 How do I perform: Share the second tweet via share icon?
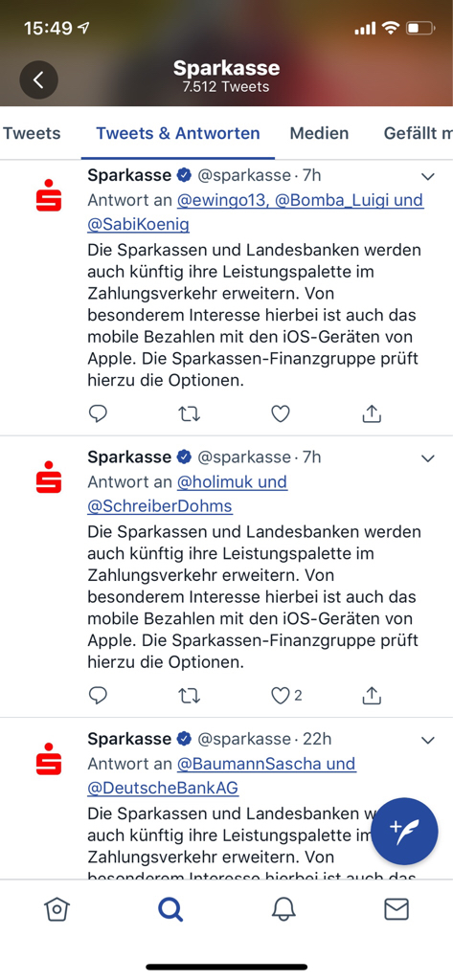click(372, 695)
